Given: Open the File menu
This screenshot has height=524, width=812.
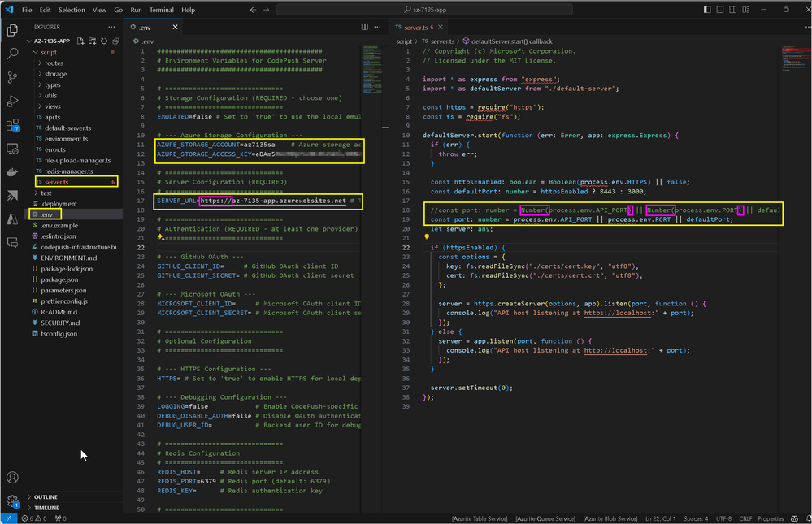Looking at the screenshot, I should pos(27,10).
